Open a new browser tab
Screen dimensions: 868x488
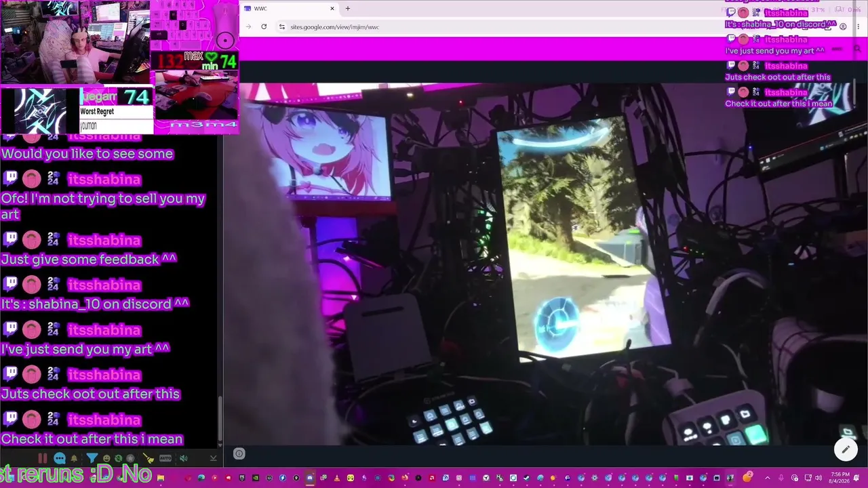pyautogui.click(x=348, y=9)
